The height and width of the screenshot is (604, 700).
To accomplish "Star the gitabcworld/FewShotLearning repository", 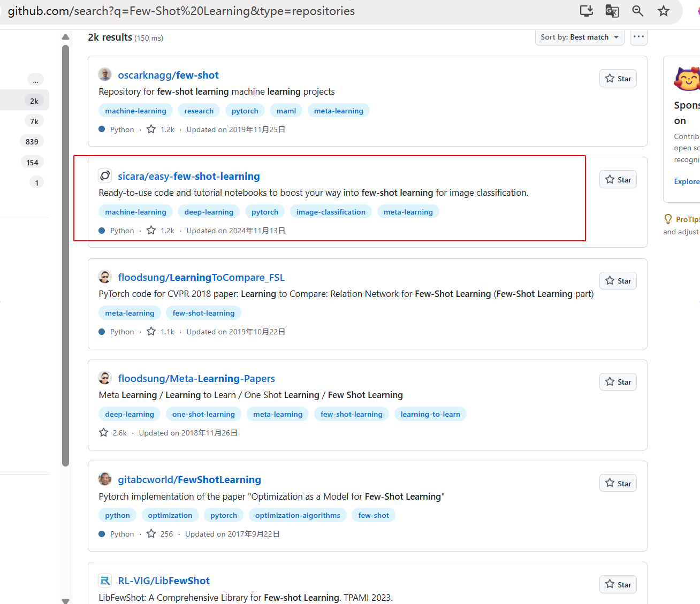I will pyautogui.click(x=618, y=484).
